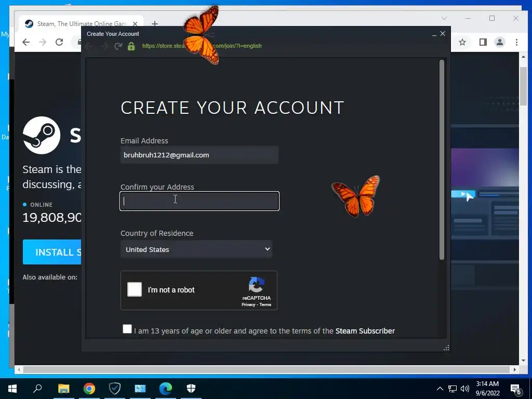Focus the Confirm your Address field
Viewport: 532px width, 399px height.
(199, 201)
